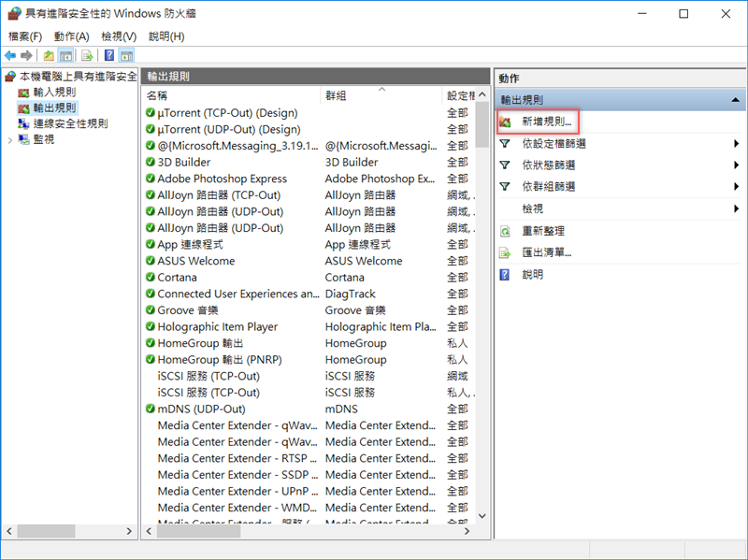The height and width of the screenshot is (560, 748).
Task: Click the 依設定檔篩選 funnel icon
Action: [x=505, y=144]
